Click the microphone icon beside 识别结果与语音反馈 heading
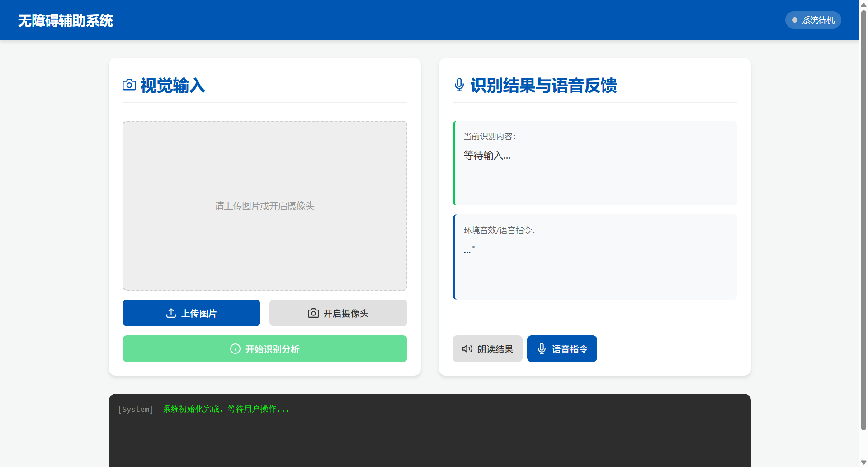Image resolution: width=868 pixels, height=467 pixels. (x=458, y=85)
